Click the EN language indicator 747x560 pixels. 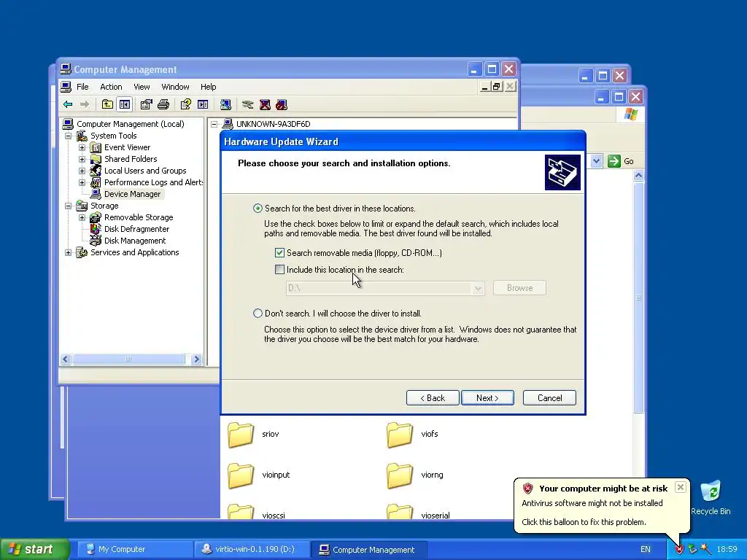click(x=646, y=550)
